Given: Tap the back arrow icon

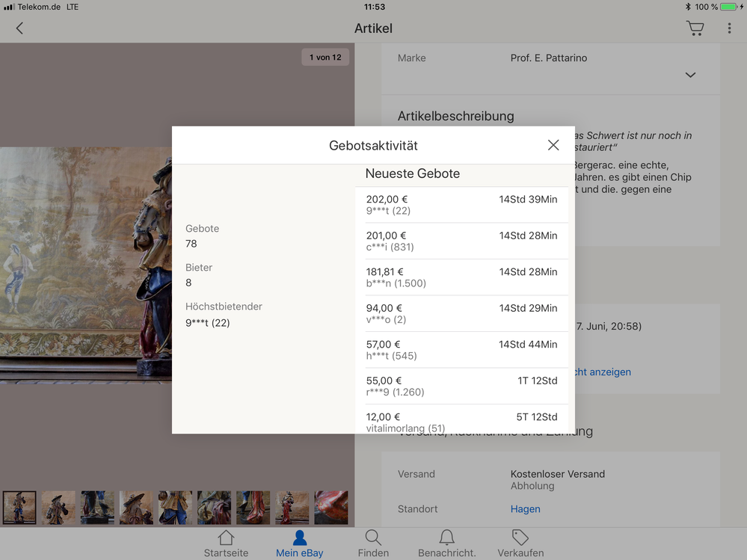Looking at the screenshot, I should click(19, 28).
